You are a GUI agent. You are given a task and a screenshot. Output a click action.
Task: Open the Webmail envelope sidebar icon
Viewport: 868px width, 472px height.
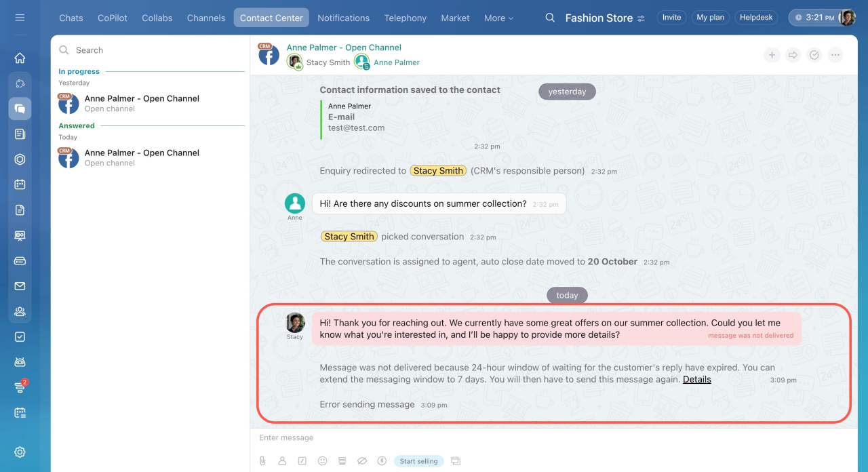[x=20, y=286]
